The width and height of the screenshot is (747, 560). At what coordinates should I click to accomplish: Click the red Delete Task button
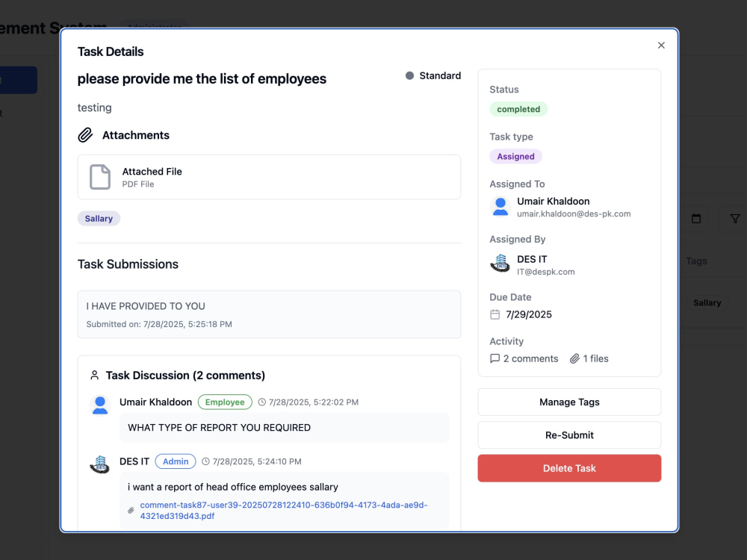[569, 468]
